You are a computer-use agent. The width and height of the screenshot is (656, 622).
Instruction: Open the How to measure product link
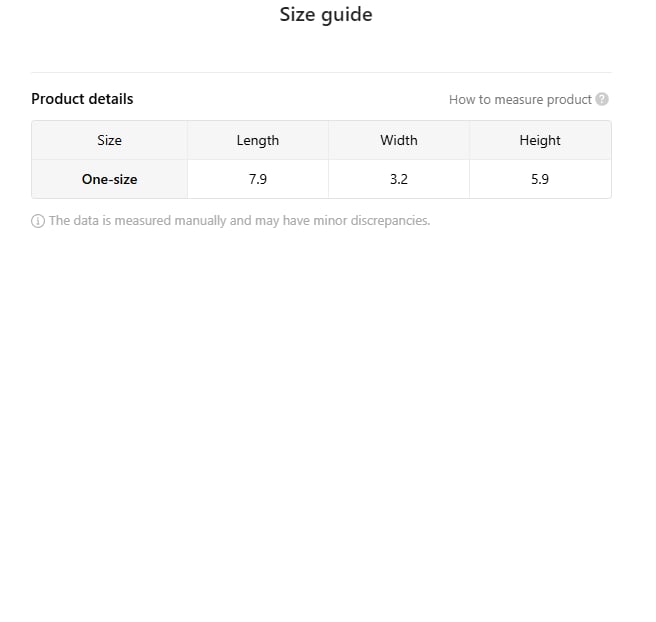click(x=520, y=100)
